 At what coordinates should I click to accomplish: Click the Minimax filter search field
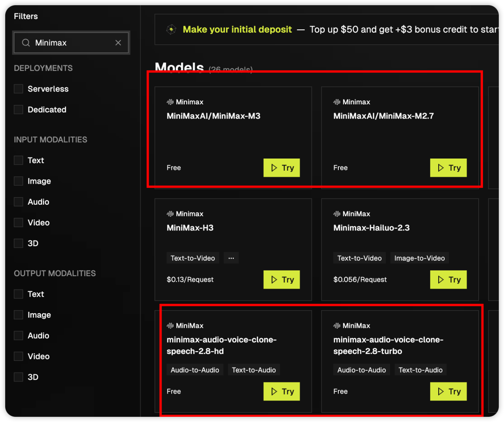[71, 43]
